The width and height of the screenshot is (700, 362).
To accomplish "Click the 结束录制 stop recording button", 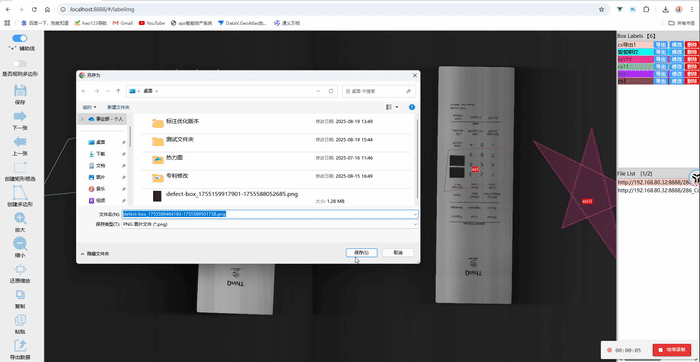I will (672, 350).
